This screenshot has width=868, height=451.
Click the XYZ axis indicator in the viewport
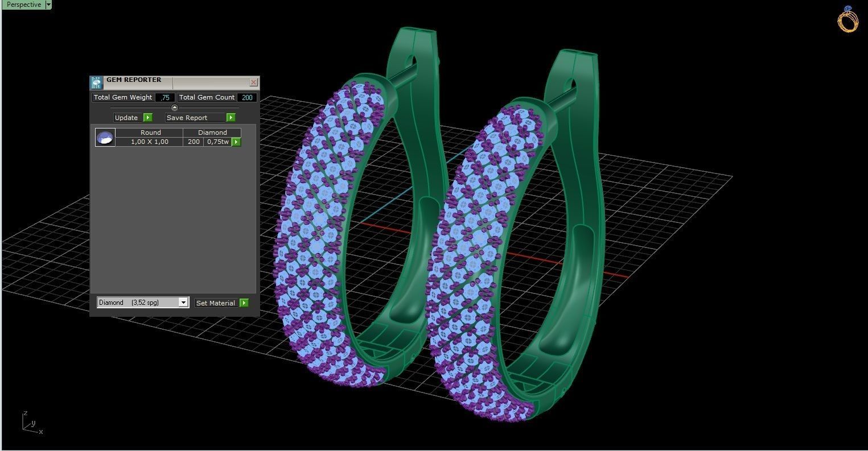pos(32,423)
